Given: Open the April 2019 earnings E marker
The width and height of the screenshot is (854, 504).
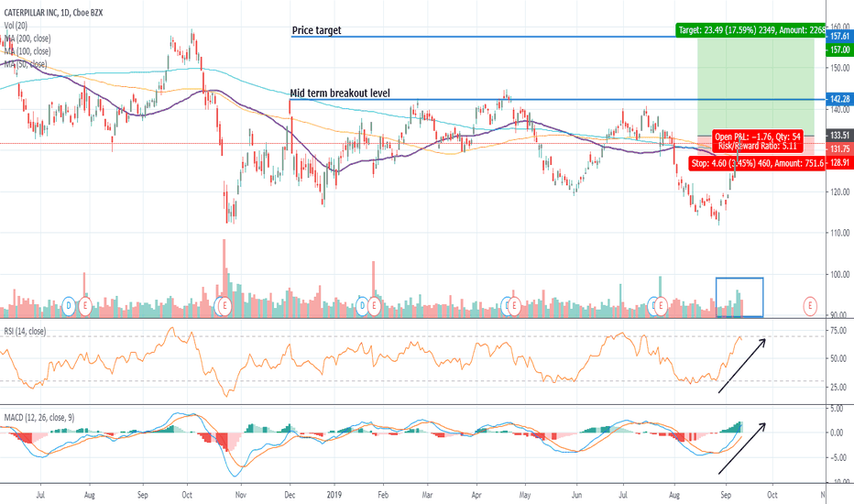Looking at the screenshot, I should pyautogui.click(x=513, y=306).
